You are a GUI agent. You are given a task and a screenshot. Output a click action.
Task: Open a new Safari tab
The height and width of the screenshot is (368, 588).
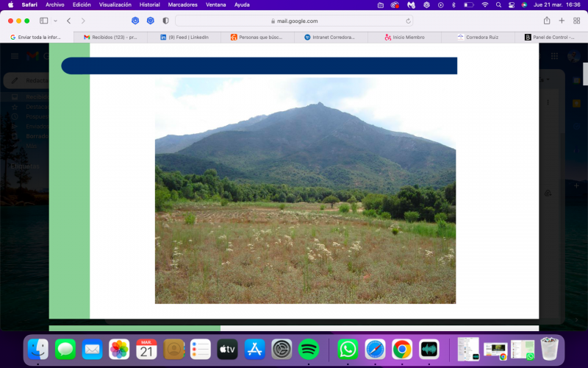(x=562, y=21)
